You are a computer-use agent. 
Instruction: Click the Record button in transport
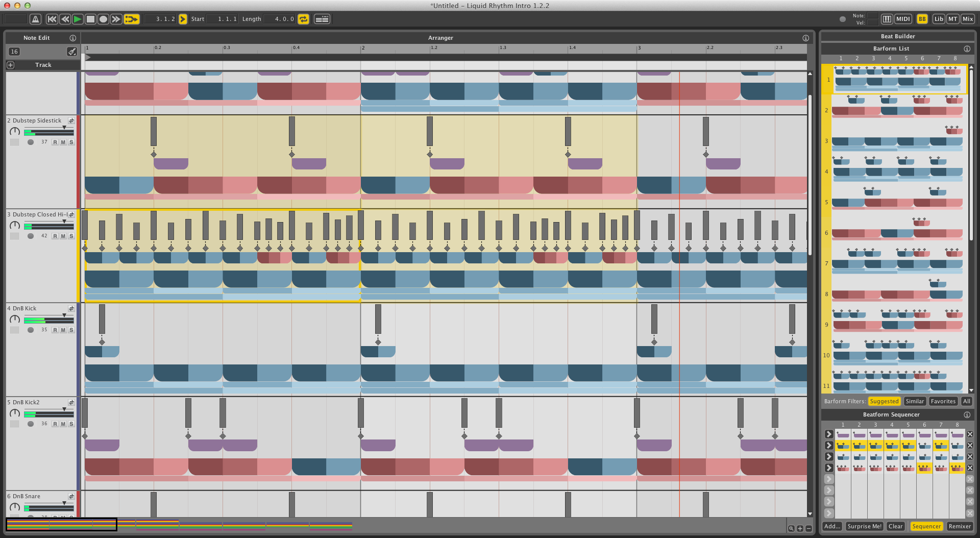pyautogui.click(x=103, y=19)
